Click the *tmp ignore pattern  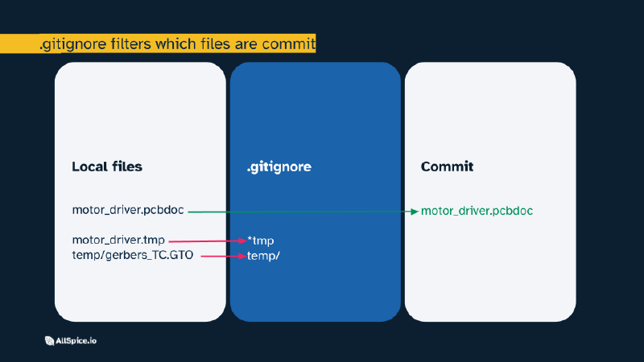(262, 241)
